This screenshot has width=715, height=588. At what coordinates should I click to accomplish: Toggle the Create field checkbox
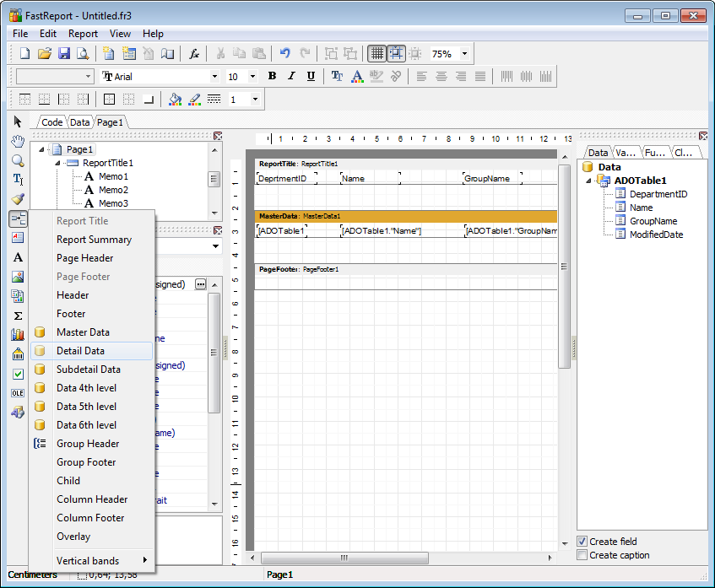[582, 542]
